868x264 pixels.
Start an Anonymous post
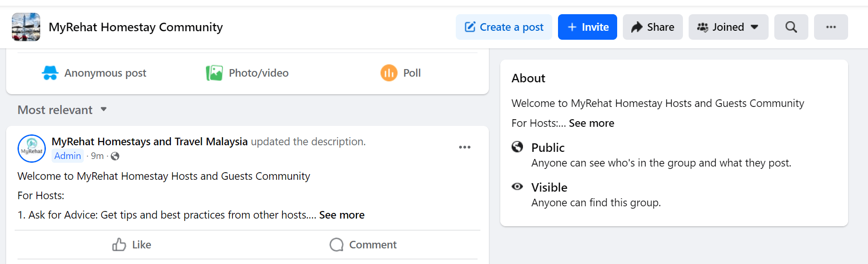94,73
